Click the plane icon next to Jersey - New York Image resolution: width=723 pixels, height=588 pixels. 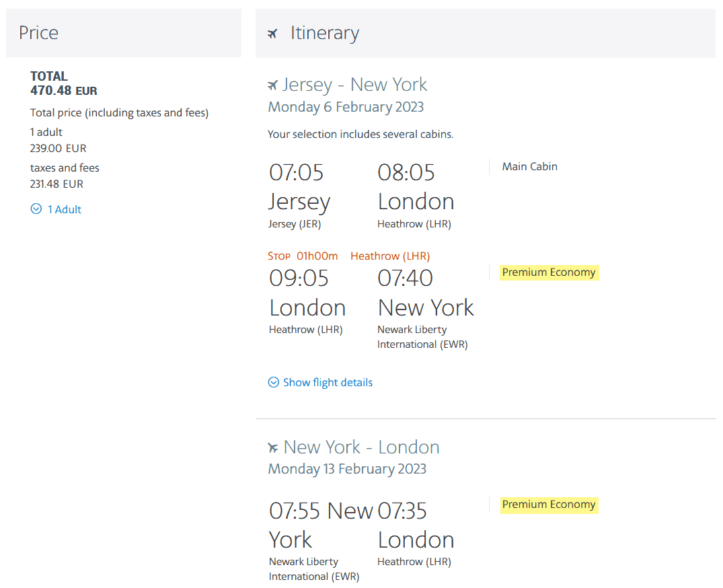(x=272, y=85)
